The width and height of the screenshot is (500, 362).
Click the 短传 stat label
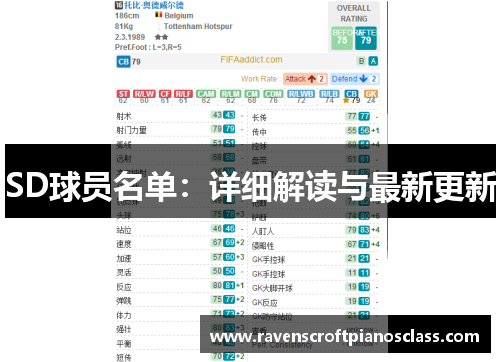pyautogui.click(x=124, y=357)
